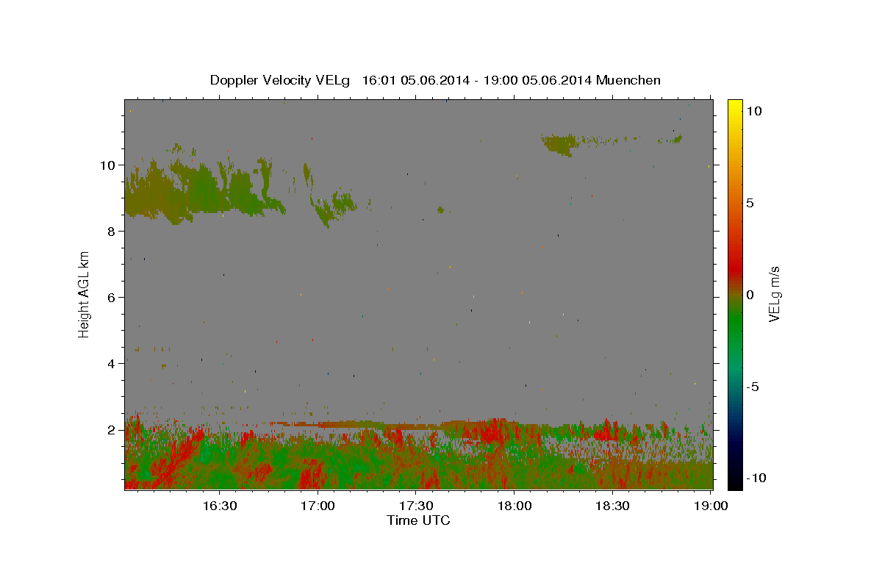The height and width of the screenshot is (588, 882).
Task: Click the height axis label 10
Action: pyautogui.click(x=107, y=165)
